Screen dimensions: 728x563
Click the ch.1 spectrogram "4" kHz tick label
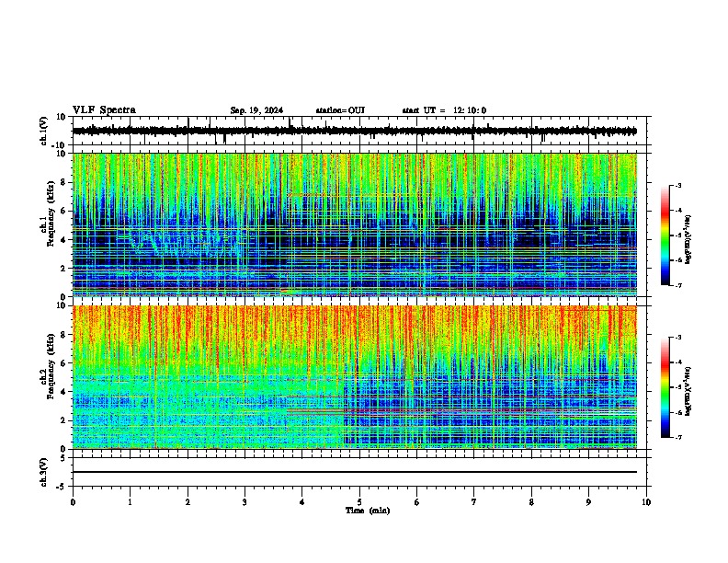click(x=64, y=240)
